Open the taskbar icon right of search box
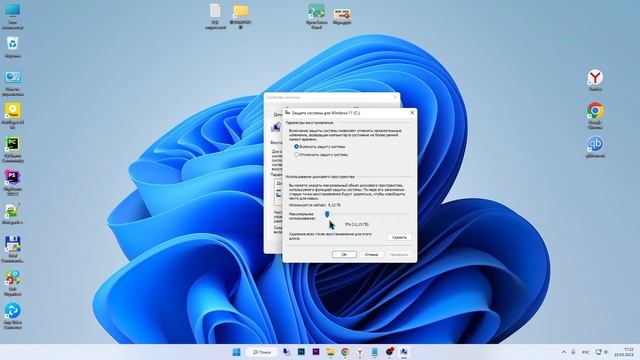This screenshot has width=640, height=360. coord(287,352)
